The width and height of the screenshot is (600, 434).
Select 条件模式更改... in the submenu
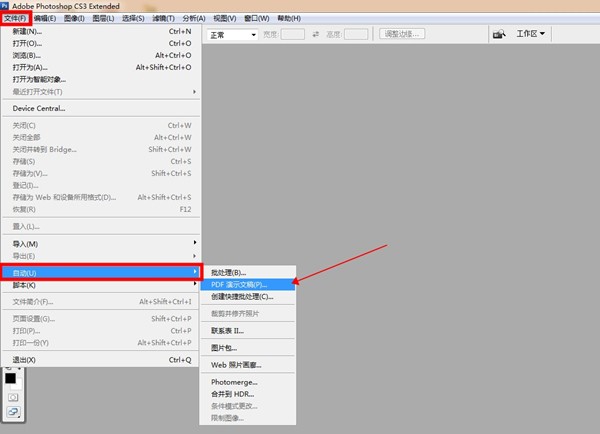(248, 406)
